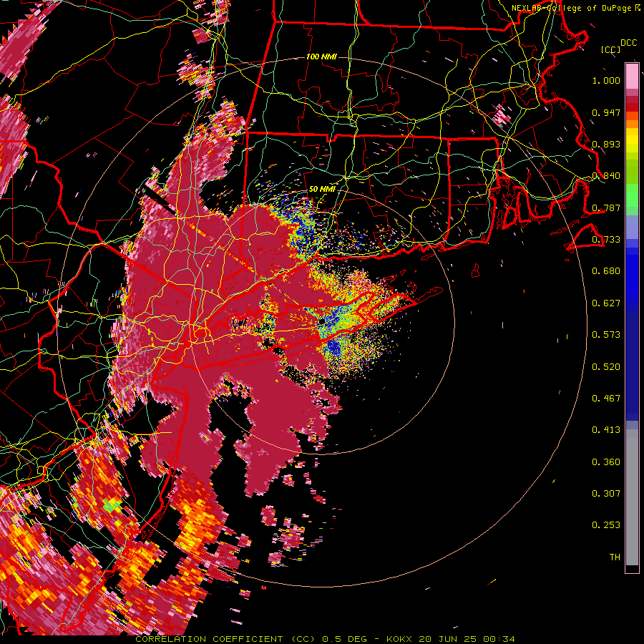Click the 0.893 value on the color scale
This screenshot has width=644, height=644.
pos(606,144)
